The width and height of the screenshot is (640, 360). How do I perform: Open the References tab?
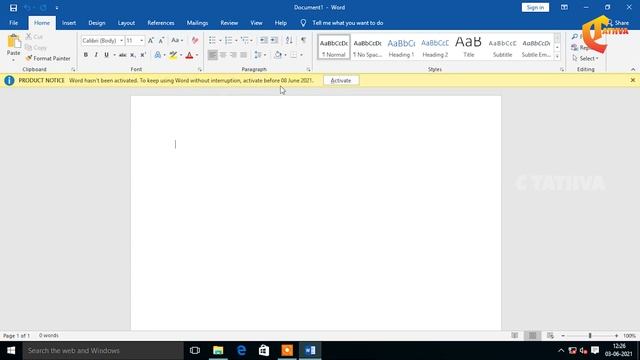(161, 23)
